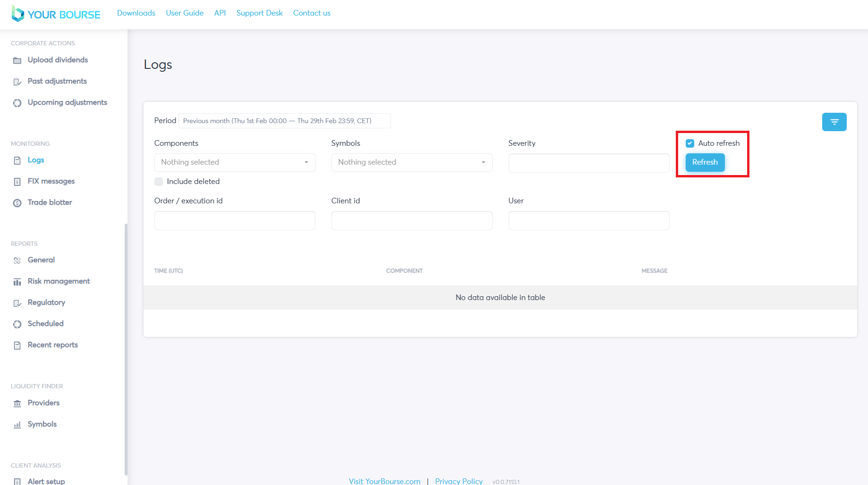Click the FIX messages sidebar icon
Viewport: 868px width, 485px height.
pos(17,182)
